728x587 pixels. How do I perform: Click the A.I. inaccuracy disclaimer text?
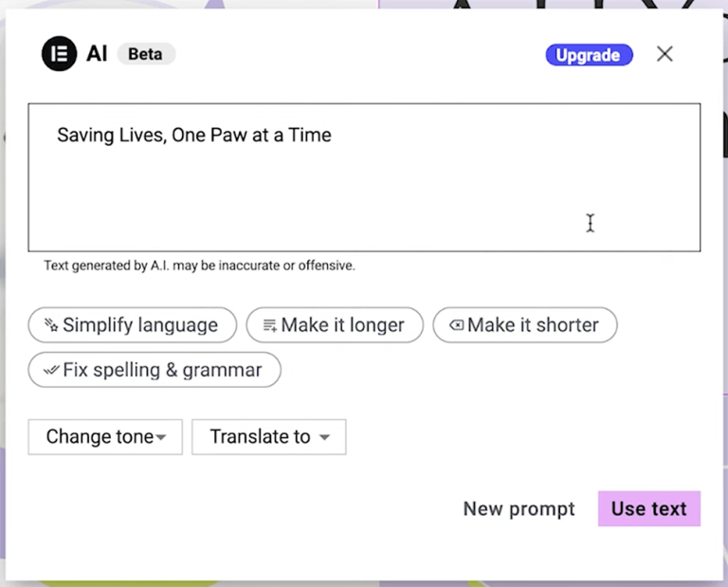point(199,266)
